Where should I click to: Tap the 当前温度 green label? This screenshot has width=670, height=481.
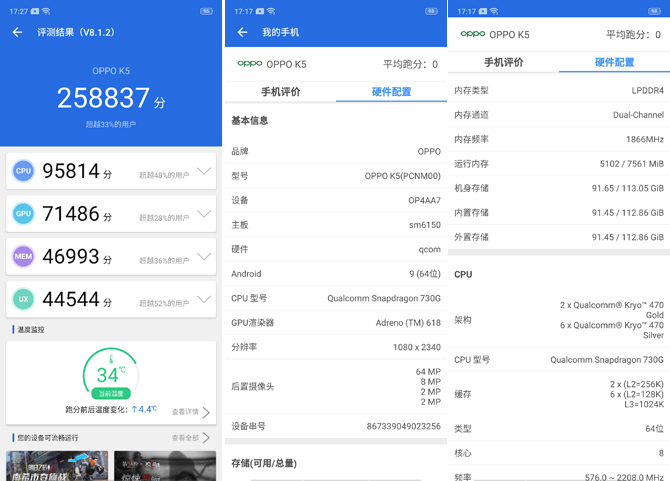point(111,393)
